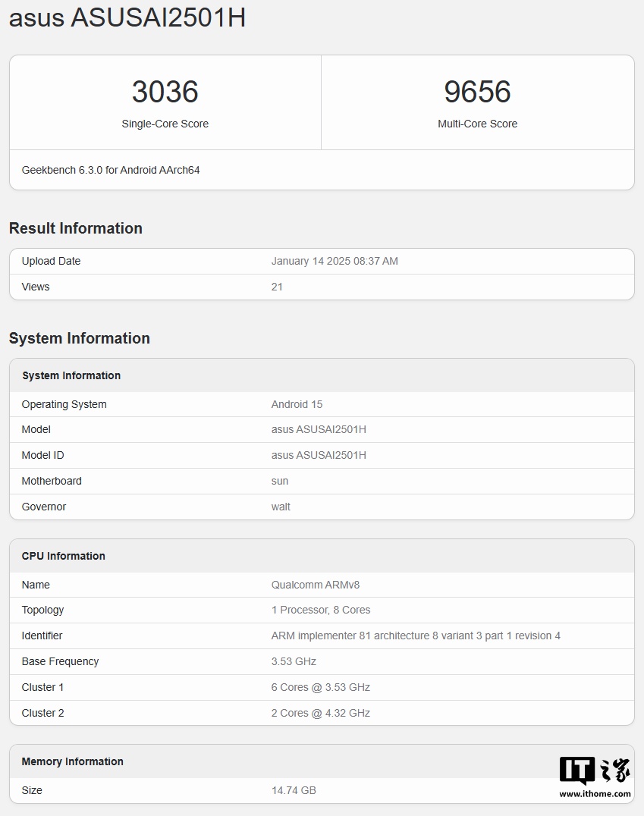
Task: Click the Model ID value asus ASUSAI2501H
Action: click(x=319, y=455)
